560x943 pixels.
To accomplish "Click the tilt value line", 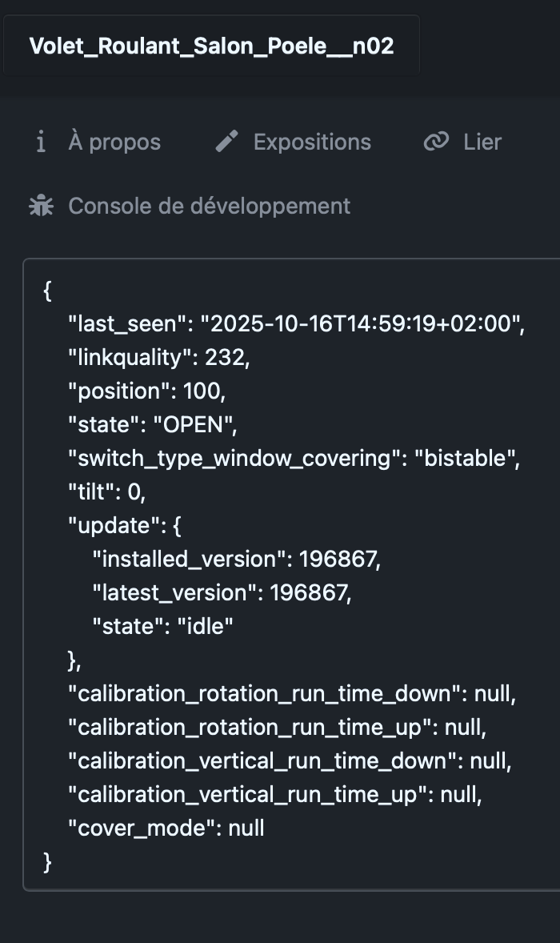I will pos(106,492).
